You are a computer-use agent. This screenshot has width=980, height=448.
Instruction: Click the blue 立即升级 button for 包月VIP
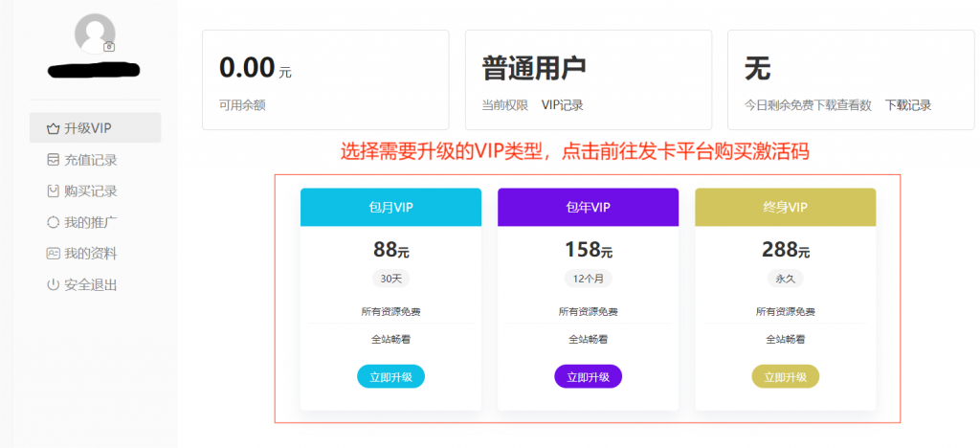pos(390,377)
